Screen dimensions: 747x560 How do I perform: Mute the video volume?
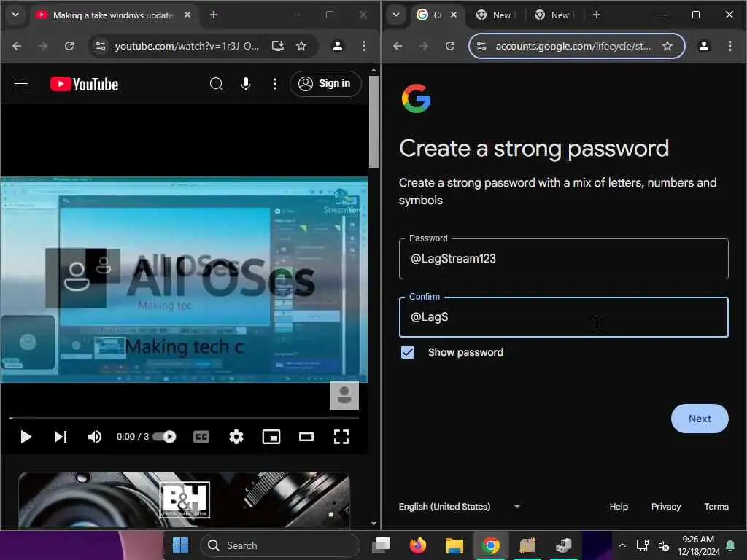pos(94,437)
